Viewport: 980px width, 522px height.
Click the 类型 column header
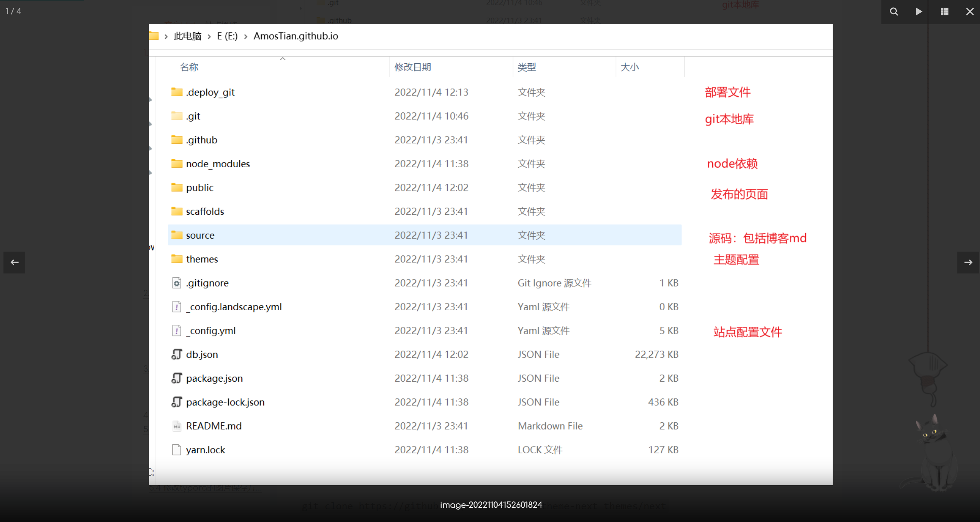point(527,67)
